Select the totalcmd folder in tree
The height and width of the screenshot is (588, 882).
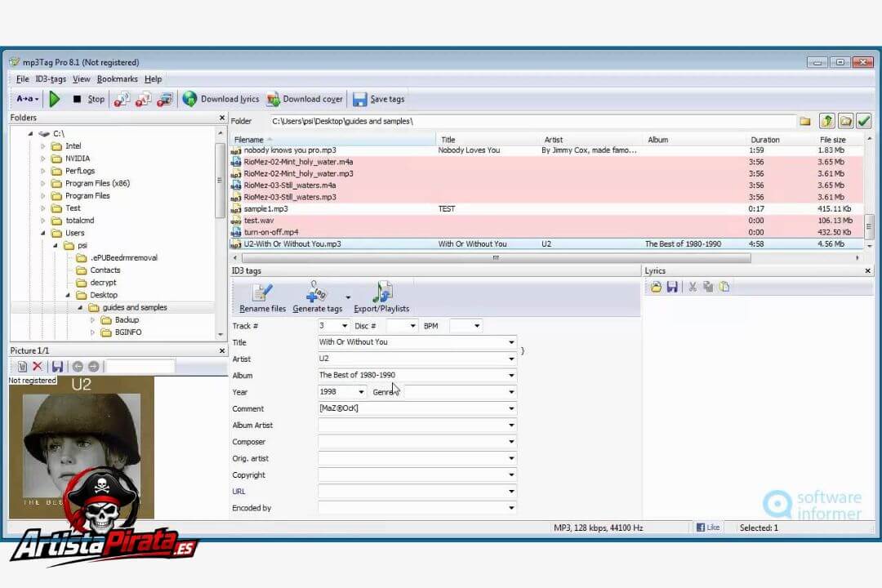[x=80, y=220]
